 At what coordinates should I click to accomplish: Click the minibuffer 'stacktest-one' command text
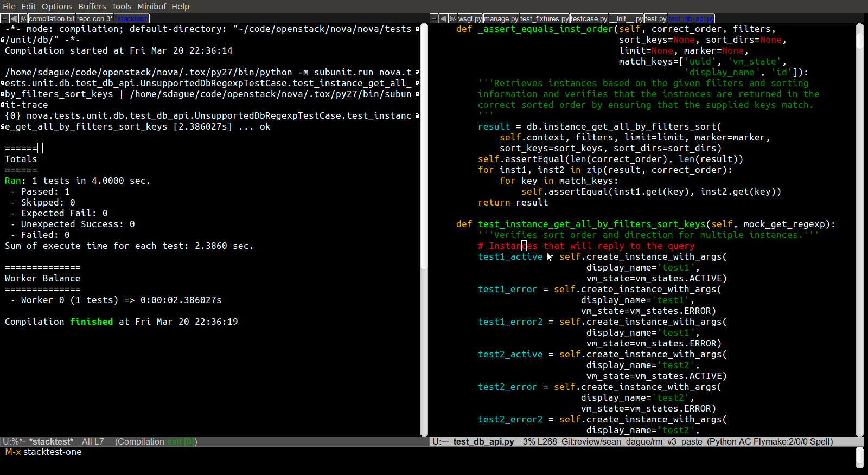pos(53,452)
